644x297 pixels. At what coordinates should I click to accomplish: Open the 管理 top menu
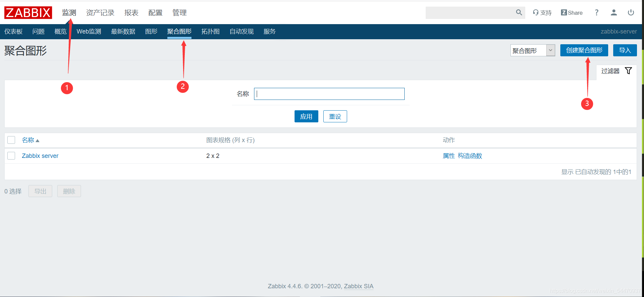click(x=179, y=13)
